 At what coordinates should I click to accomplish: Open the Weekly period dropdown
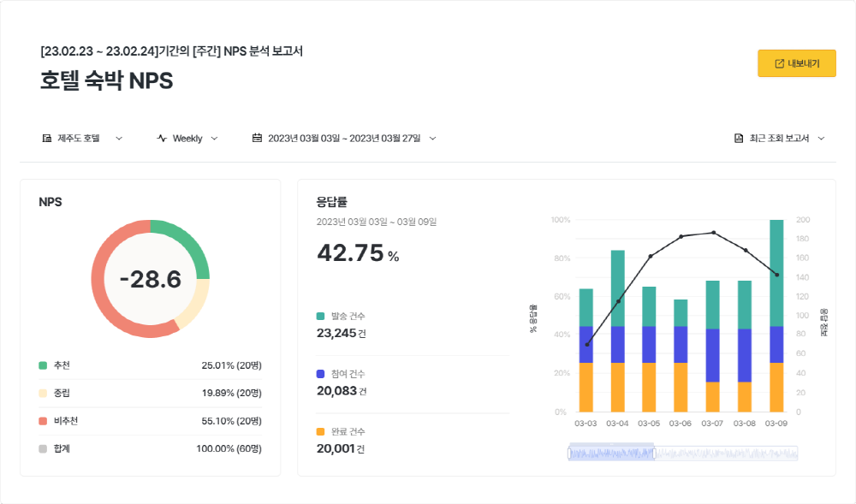pos(214,138)
